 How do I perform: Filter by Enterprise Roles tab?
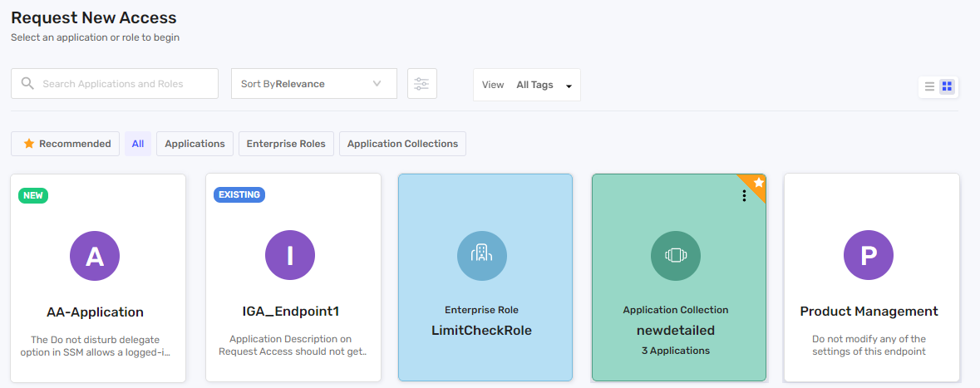coord(286,144)
